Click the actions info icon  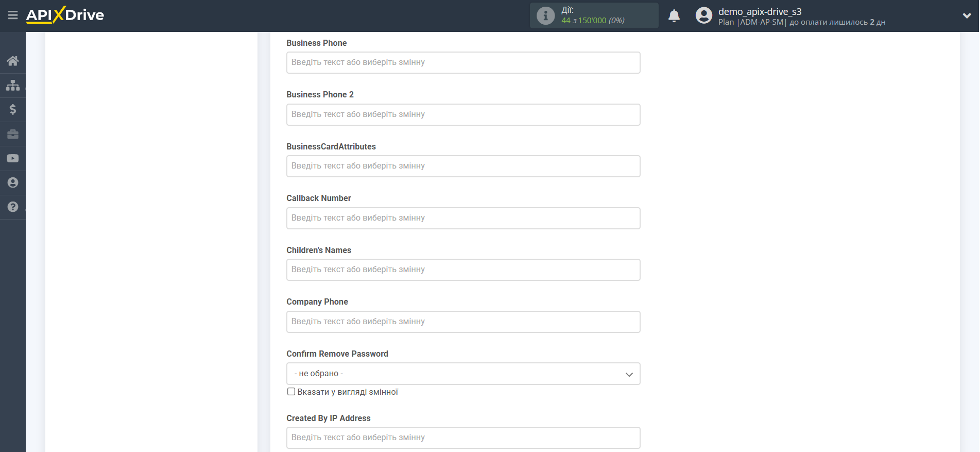point(545,15)
